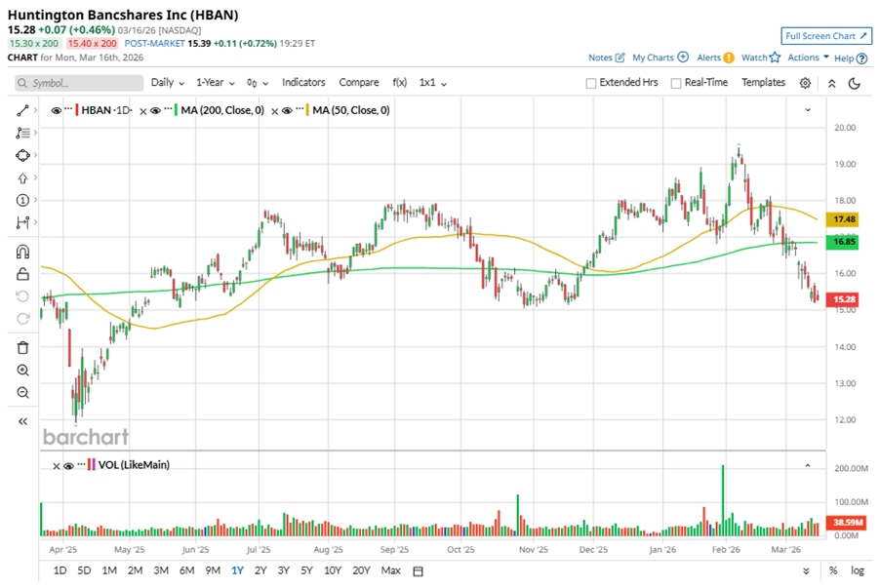
Task: Click the undo arrow icon
Action: pyautogui.click(x=22, y=296)
